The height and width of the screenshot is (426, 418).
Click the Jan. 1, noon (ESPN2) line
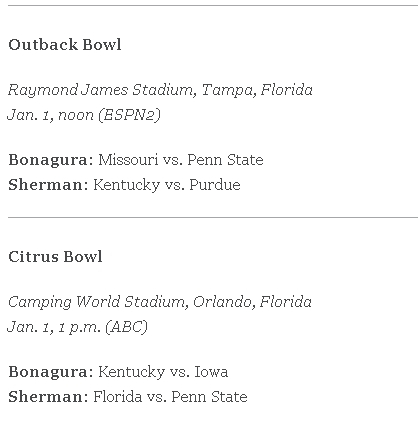coord(84,115)
